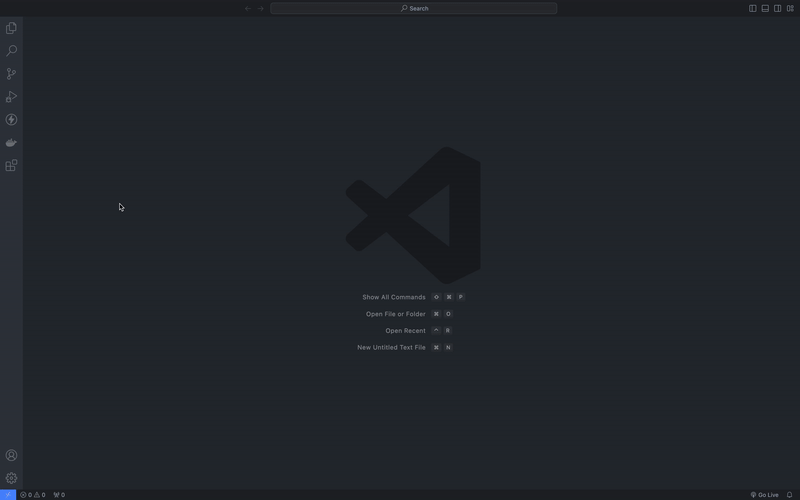The image size is (800, 500).
Task: Open the Search view magnifier icon
Action: pos(11,51)
